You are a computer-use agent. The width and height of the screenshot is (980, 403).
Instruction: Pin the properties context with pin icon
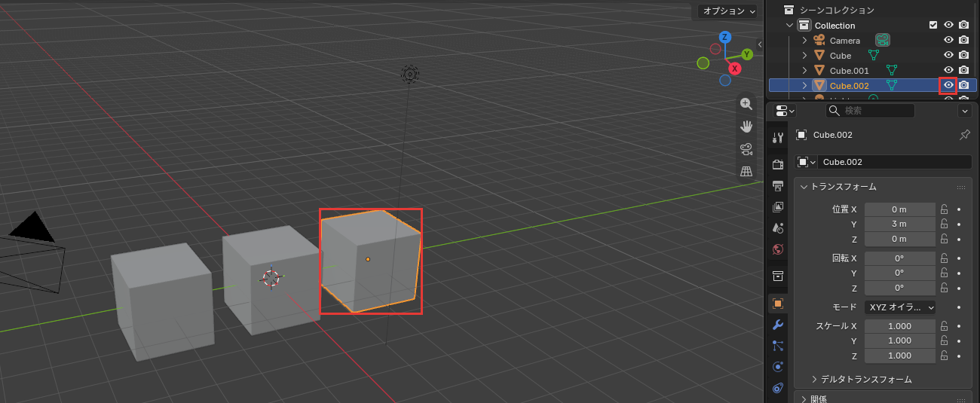coord(964,135)
